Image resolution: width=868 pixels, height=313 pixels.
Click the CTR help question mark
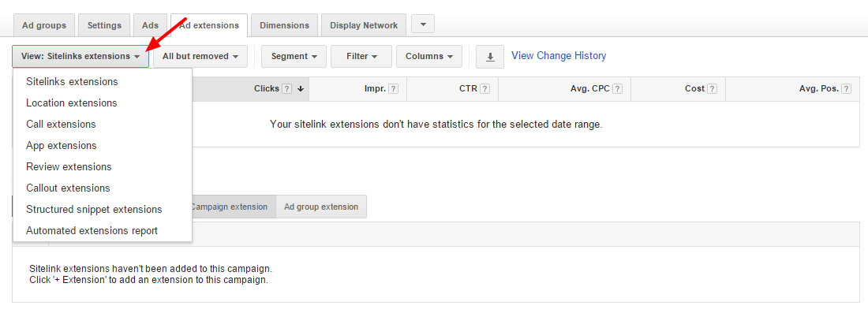point(485,89)
